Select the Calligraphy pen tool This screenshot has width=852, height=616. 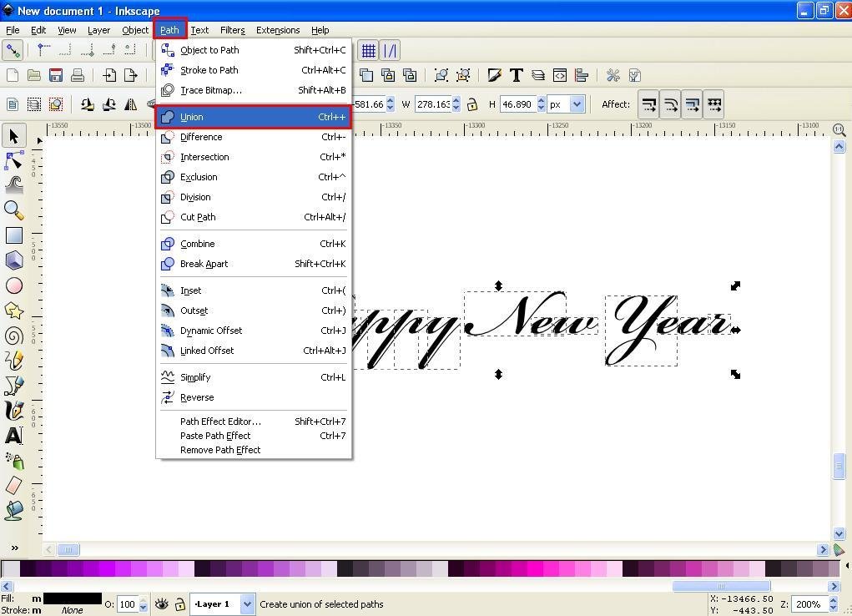click(13, 411)
